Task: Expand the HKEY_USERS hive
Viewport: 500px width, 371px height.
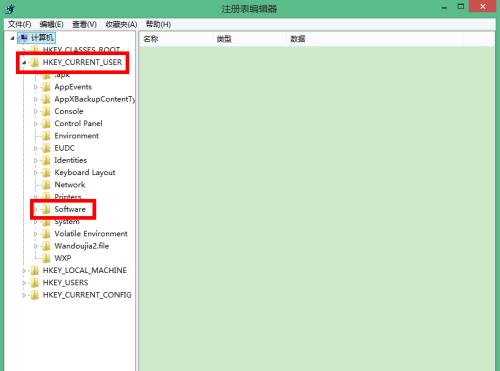Action: (x=24, y=283)
